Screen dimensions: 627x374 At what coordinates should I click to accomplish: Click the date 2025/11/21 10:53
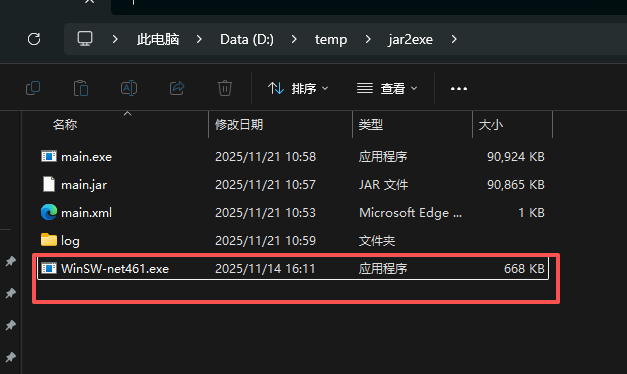266,212
